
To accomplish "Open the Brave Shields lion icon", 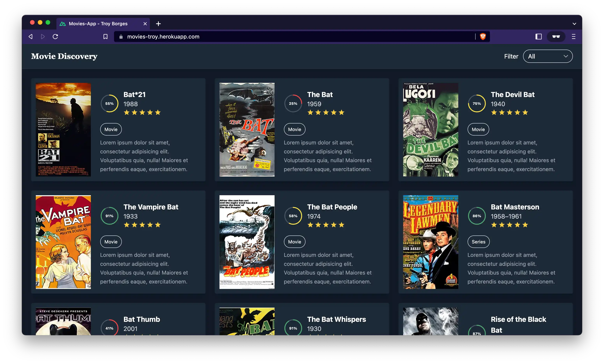I will pos(483,37).
